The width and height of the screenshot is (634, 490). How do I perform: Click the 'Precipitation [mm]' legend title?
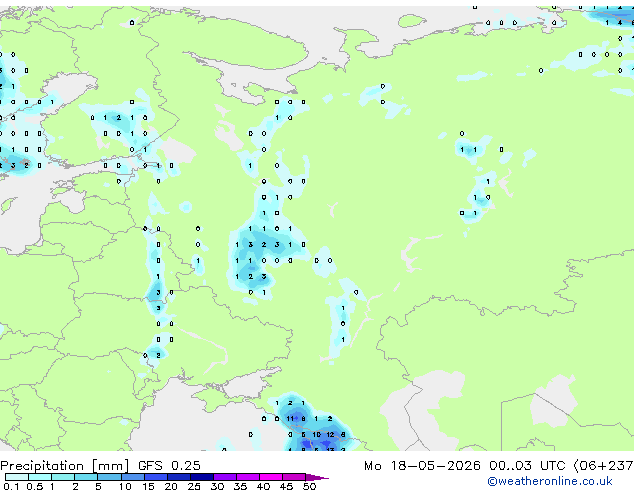coord(65,466)
